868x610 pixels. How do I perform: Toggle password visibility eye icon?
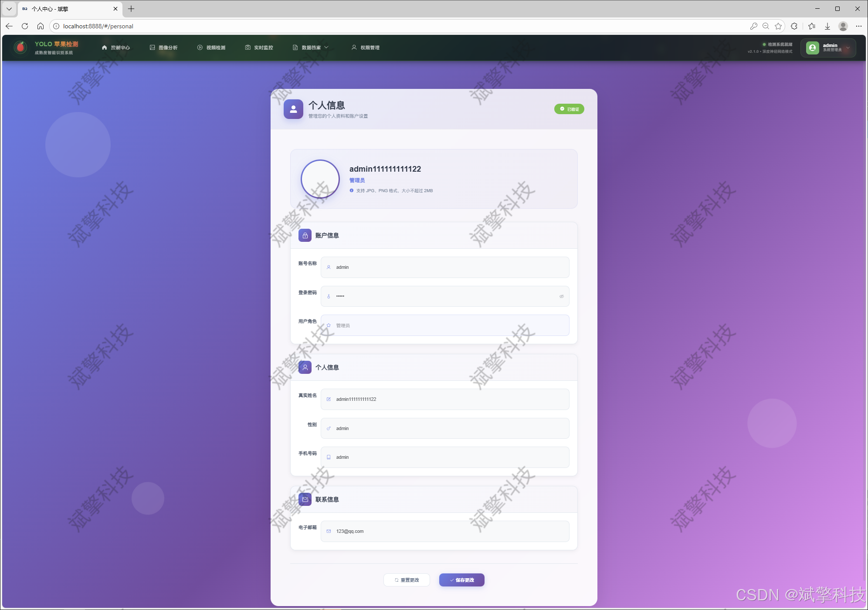tap(562, 296)
